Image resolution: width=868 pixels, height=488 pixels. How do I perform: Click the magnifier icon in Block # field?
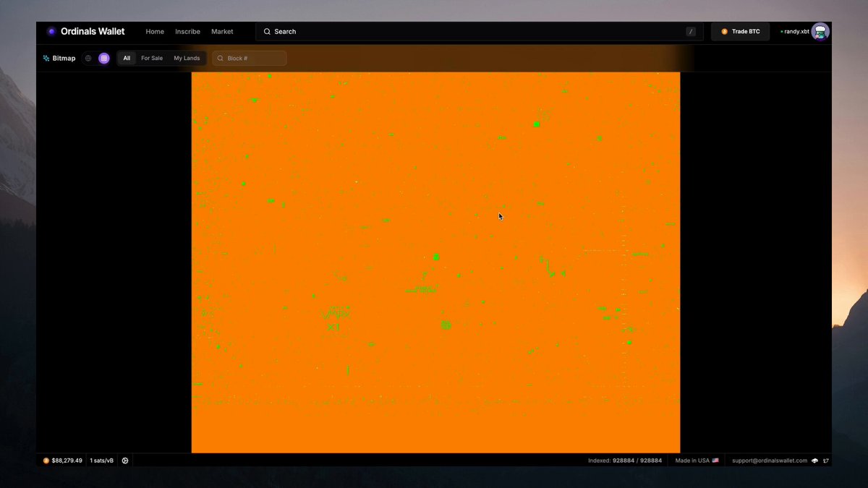pyautogui.click(x=221, y=58)
